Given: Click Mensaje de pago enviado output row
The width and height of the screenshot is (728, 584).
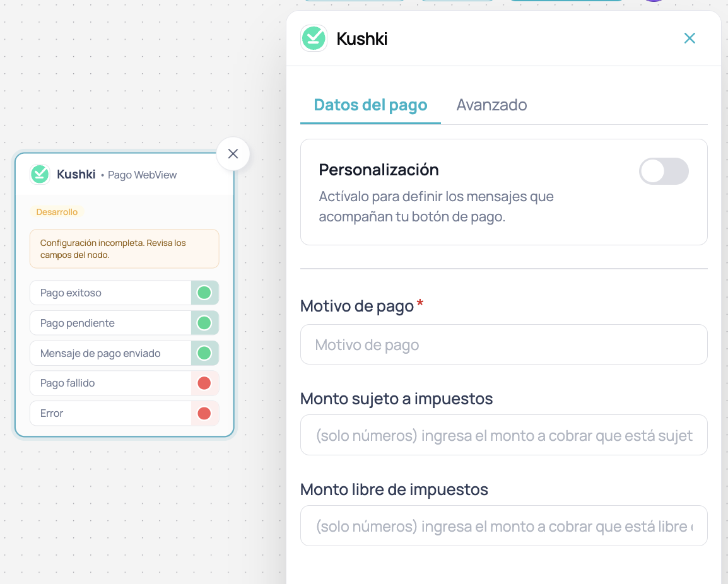Looking at the screenshot, I should (x=124, y=353).
